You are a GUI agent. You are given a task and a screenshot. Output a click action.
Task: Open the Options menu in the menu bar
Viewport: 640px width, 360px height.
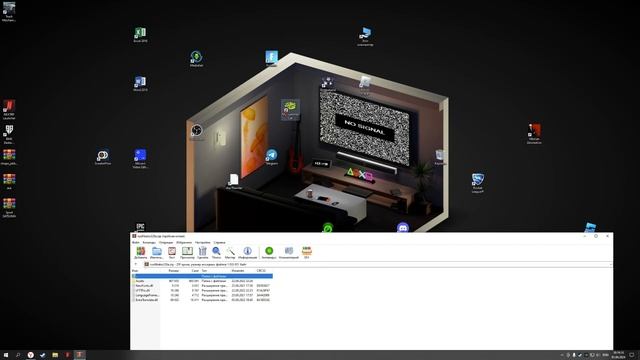tap(202, 242)
